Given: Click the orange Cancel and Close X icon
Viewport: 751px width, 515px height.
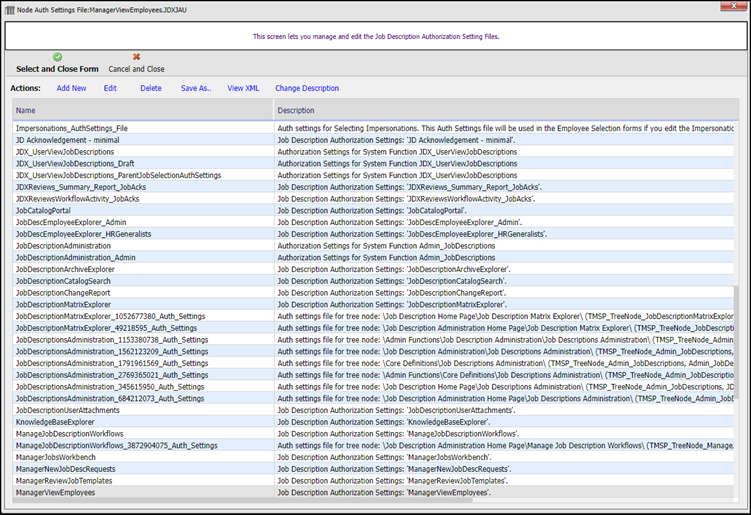Looking at the screenshot, I should coord(136,58).
